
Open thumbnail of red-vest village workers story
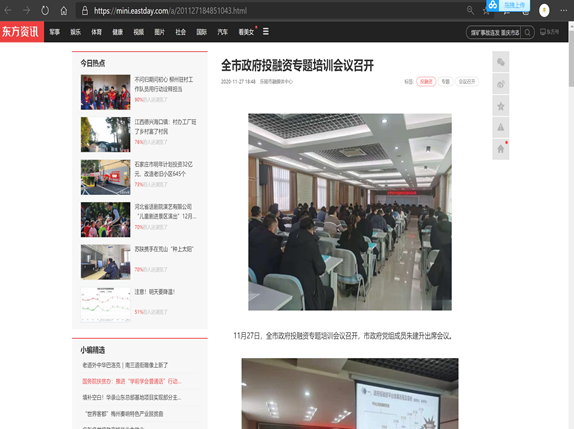tap(105, 92)
